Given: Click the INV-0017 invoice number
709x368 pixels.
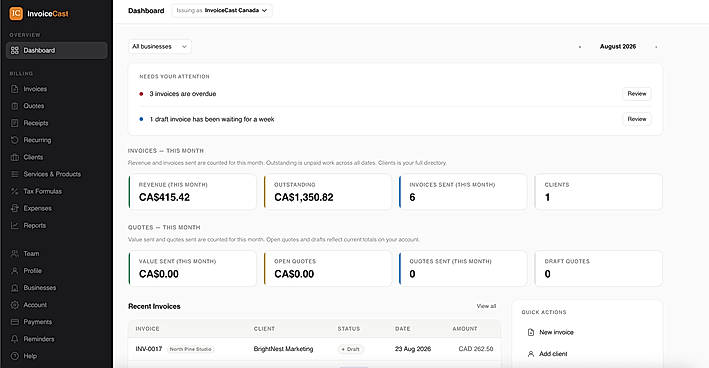Looking at the screenshot, I should [149, 349].
